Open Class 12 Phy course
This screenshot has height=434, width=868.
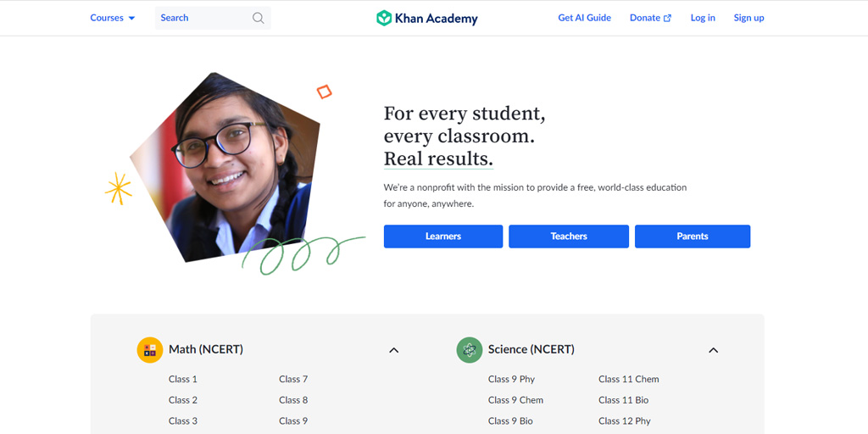point(625,420)
